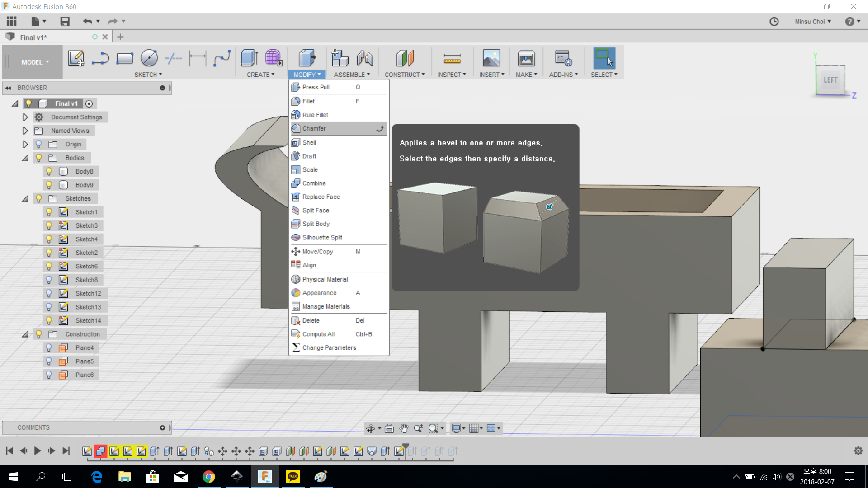
Task: Click LEFT face of ViewCube
Action: pos(830,80)
